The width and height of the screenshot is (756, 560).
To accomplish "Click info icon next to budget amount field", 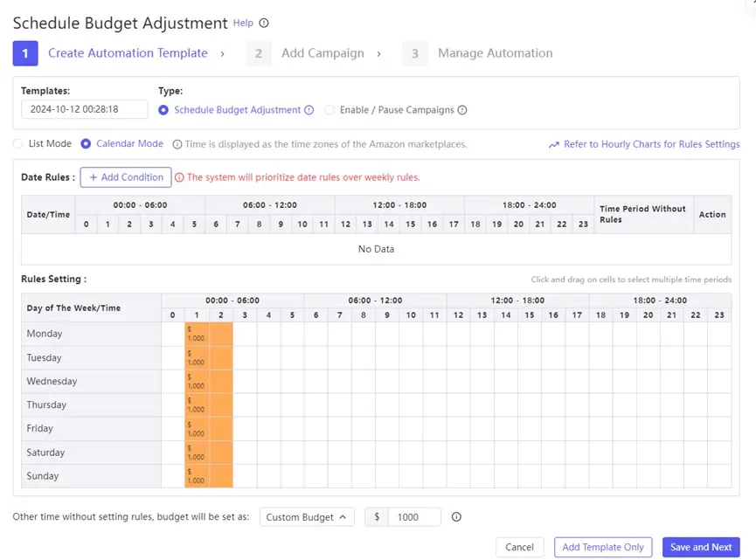I will click(x=456, y=516).
